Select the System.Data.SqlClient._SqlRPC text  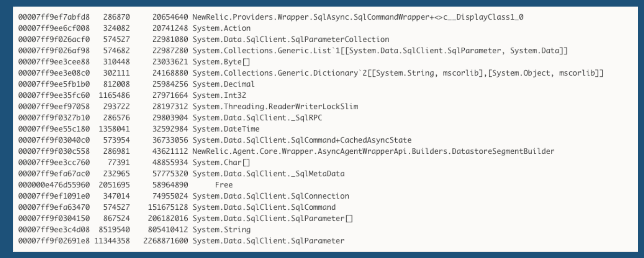(257, 118)
